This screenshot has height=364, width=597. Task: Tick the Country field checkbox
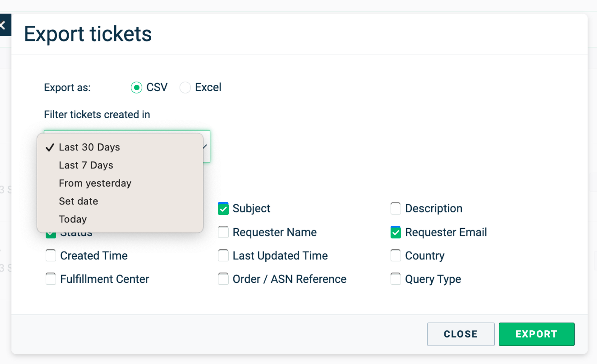click(396, 255)
